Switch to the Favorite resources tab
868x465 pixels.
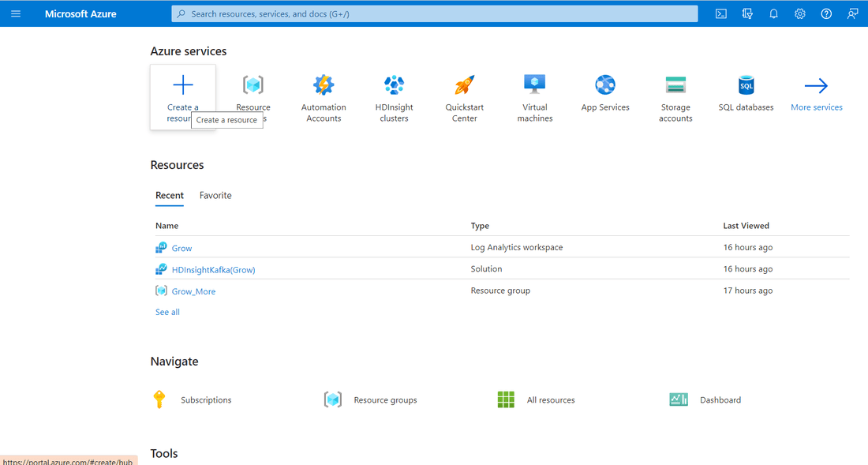215,196
